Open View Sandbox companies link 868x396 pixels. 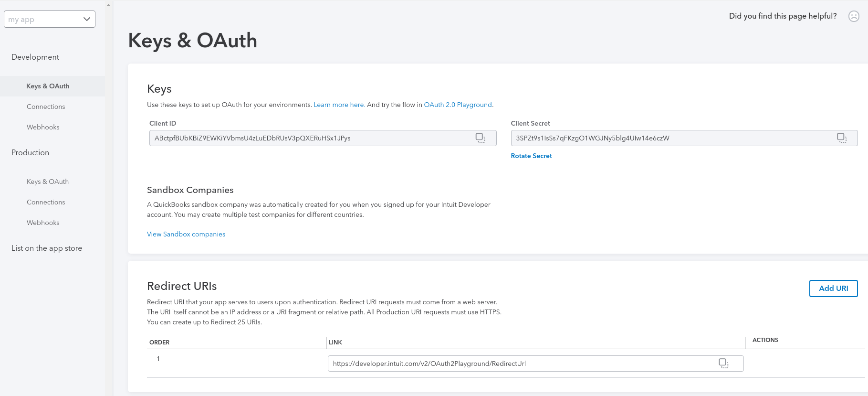[x=186, y=234]
